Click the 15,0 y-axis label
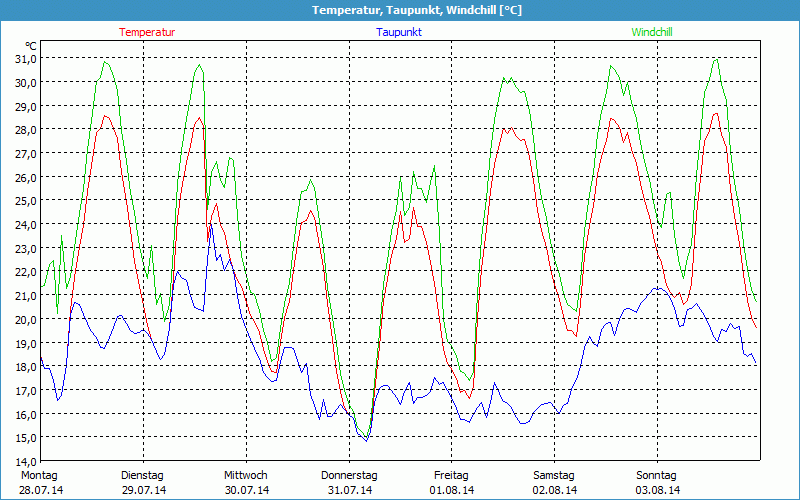 26,438
